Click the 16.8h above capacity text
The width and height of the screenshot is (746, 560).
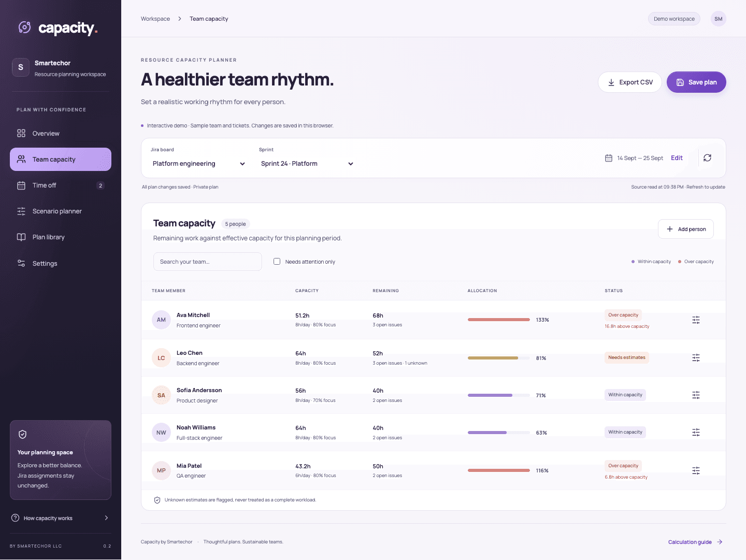point(627,326)
